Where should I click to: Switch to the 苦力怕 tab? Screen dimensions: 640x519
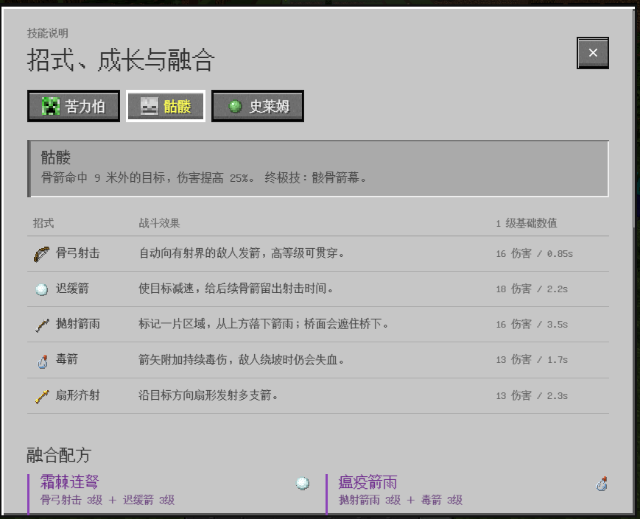point(73,106)
